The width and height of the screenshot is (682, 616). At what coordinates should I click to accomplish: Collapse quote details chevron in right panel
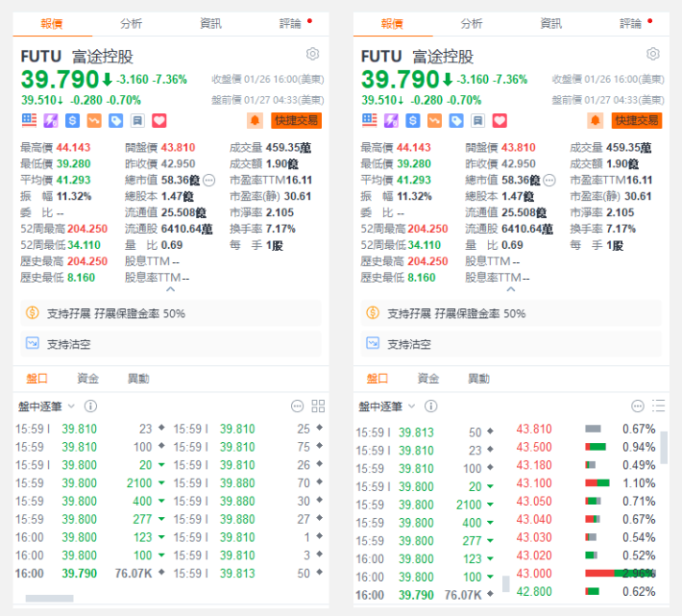click(x=511, y=289)
